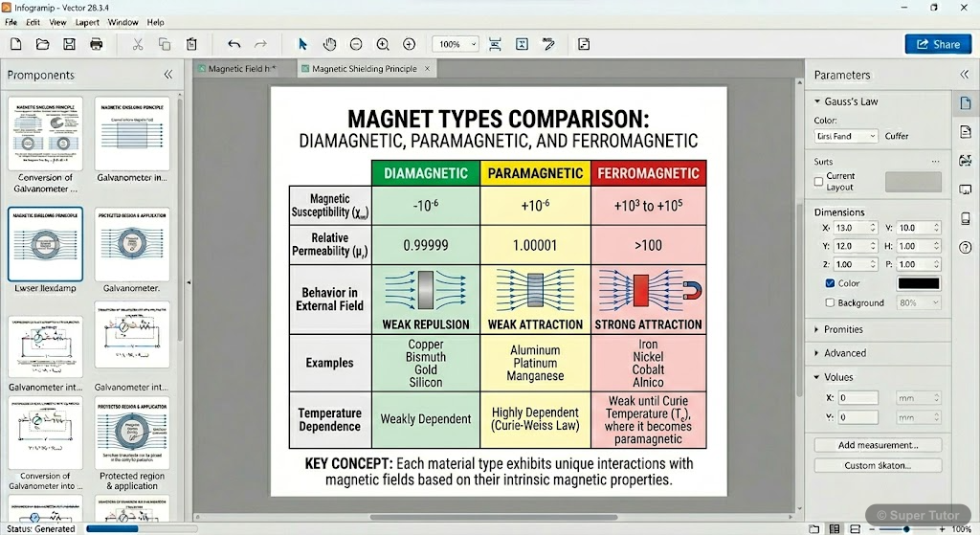Fit page to window icon
980x535 pixels.
point(522,44)
